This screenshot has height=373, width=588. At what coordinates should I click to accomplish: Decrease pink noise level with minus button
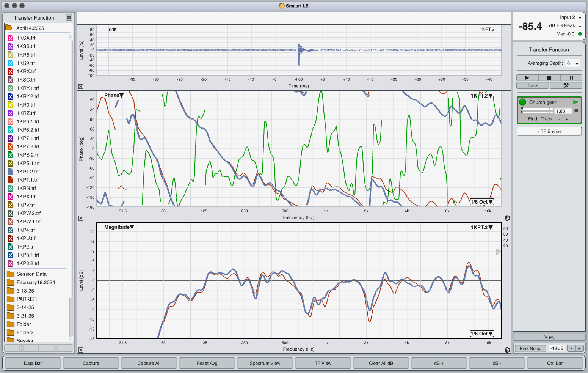[572, 348]
